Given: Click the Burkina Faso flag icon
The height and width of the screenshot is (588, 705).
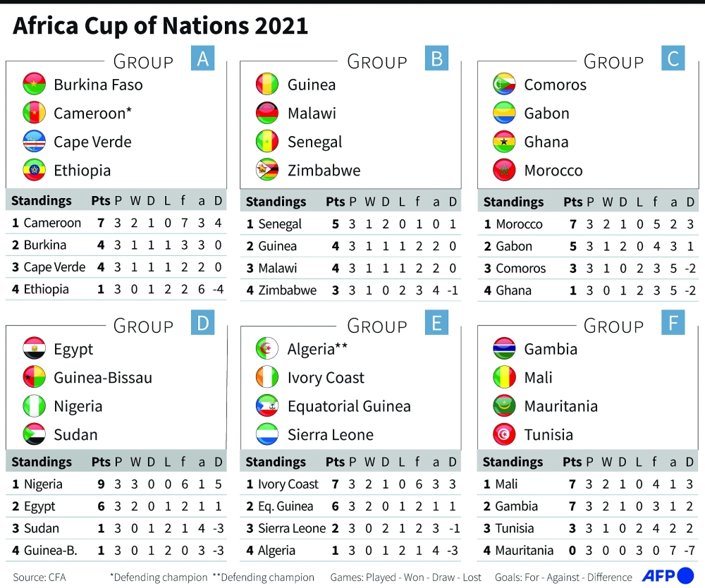Looking at the screenshot, I should [x=35, y=85].
